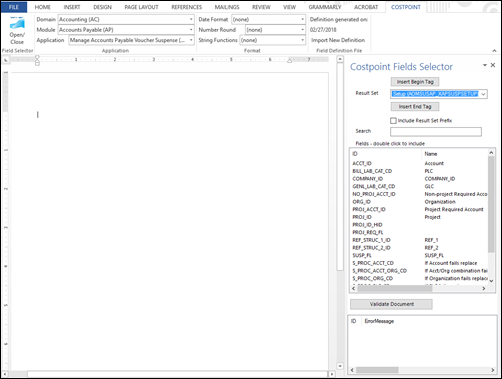502x379 pixels.
Task: Select the GENL_LAB_CAT_CD field row
Action: tap(419, 186)
